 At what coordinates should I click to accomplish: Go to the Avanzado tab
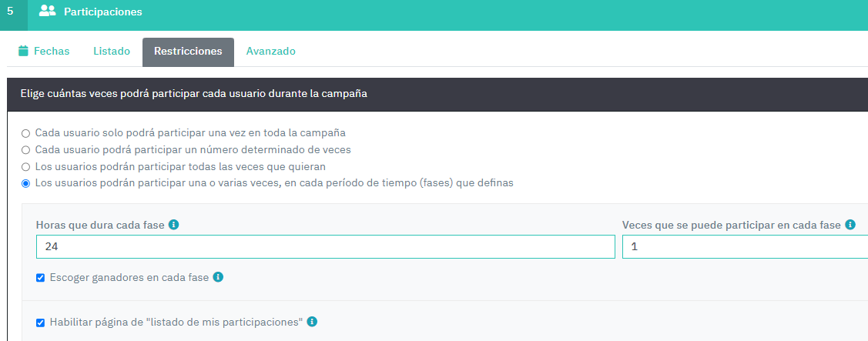pos(270,52)
